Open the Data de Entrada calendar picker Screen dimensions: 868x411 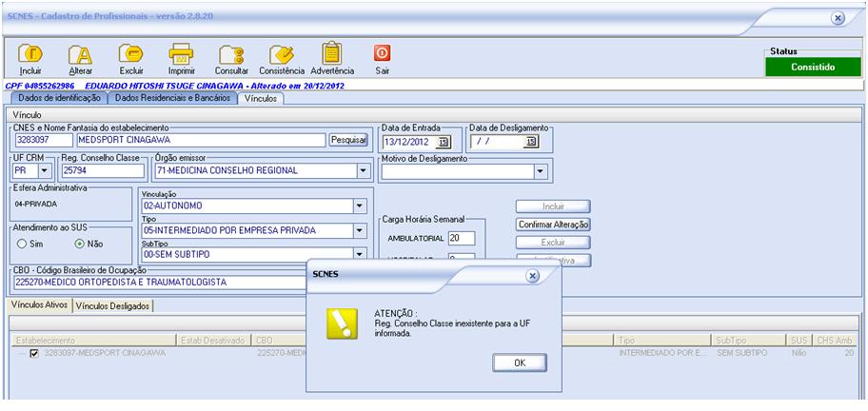444,143
